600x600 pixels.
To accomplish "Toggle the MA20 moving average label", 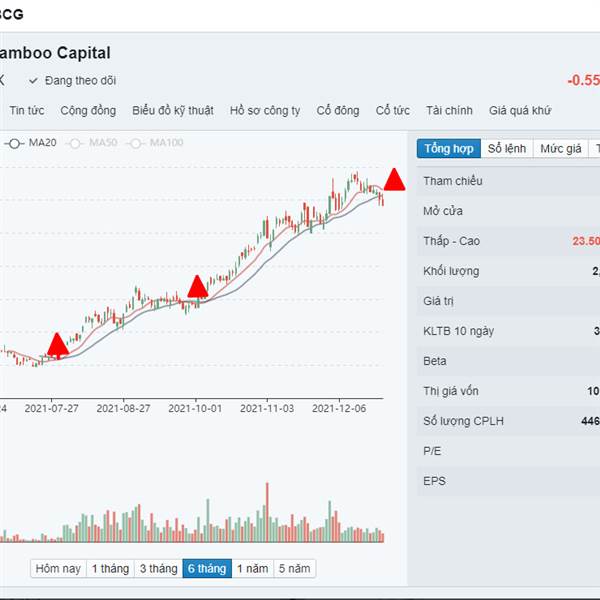I will (42, 144).
